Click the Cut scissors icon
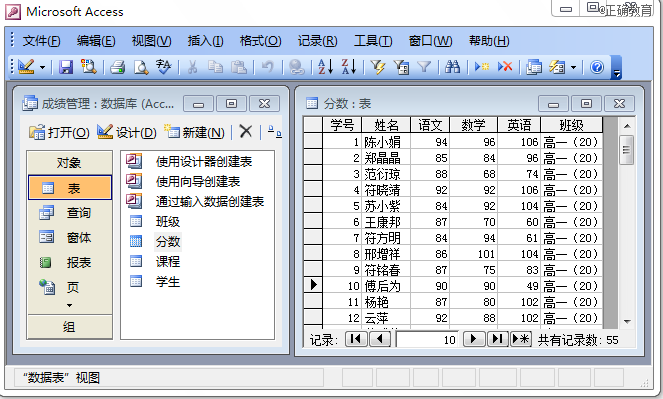 [192, 67]
